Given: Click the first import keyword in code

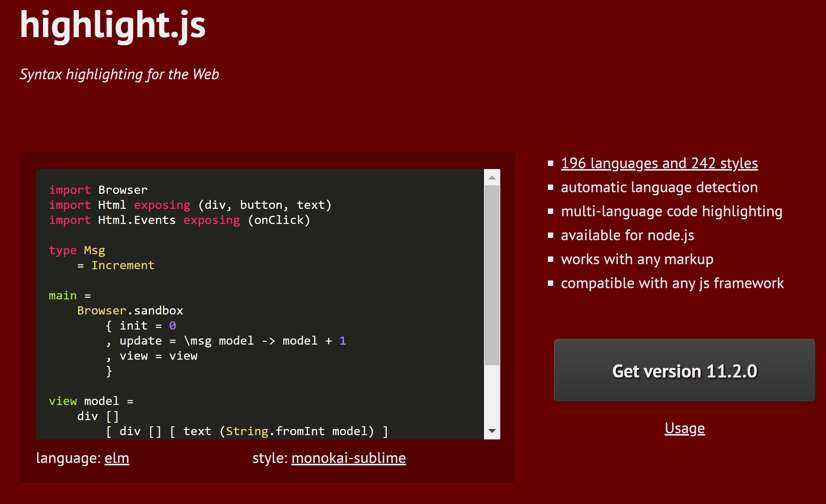Looking at the screenshot, I should point(70,190).
